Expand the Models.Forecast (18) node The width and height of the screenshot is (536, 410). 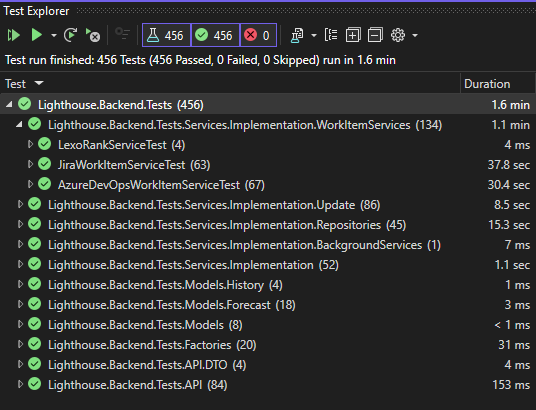(x=20, y=304)
